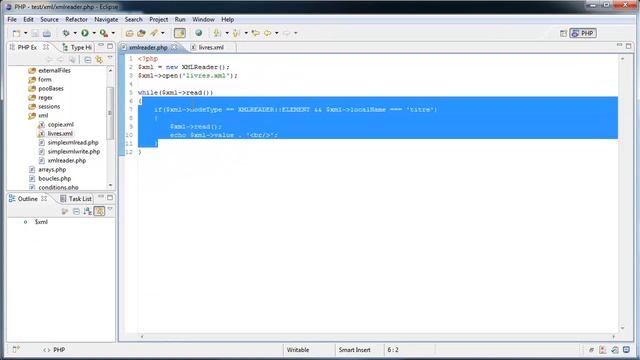Viewport: 640px width, 360px height.
Task: Open the PHP Explorer view menu triangle
Action: pos(110,59)
